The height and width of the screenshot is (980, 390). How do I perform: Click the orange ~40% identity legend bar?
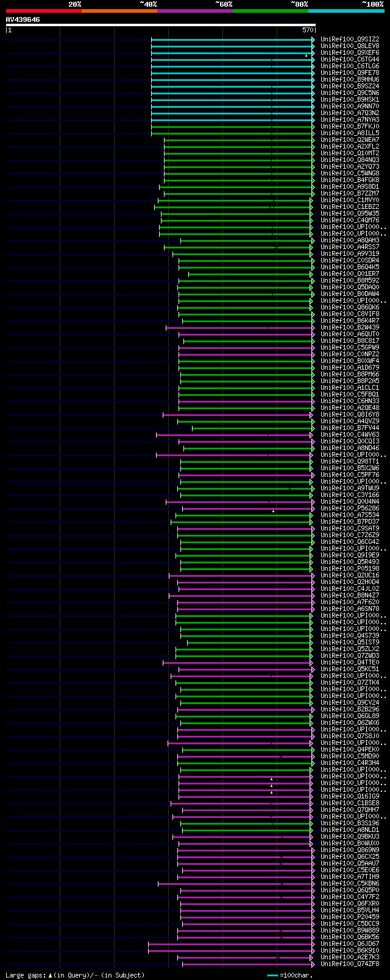[119, 10]
